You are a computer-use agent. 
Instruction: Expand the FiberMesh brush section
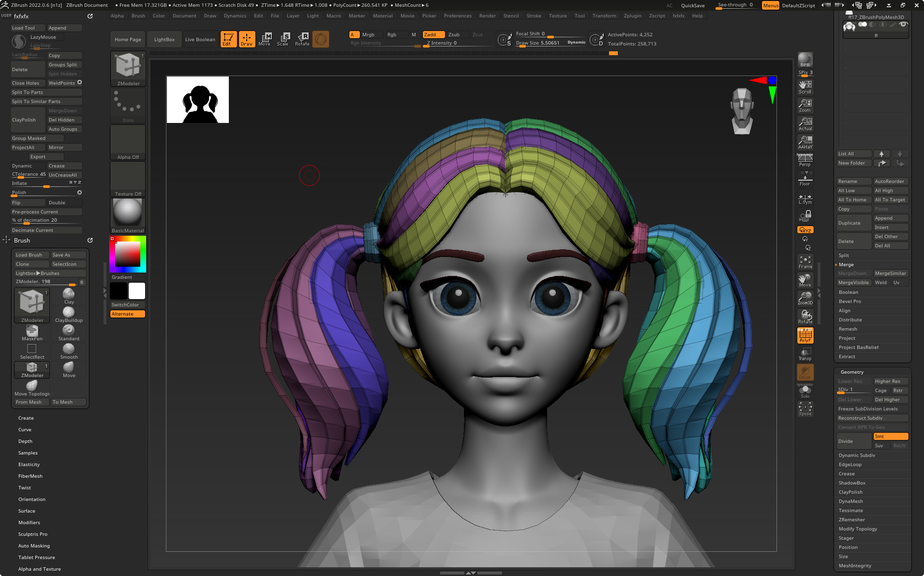[x=30, y=476]
